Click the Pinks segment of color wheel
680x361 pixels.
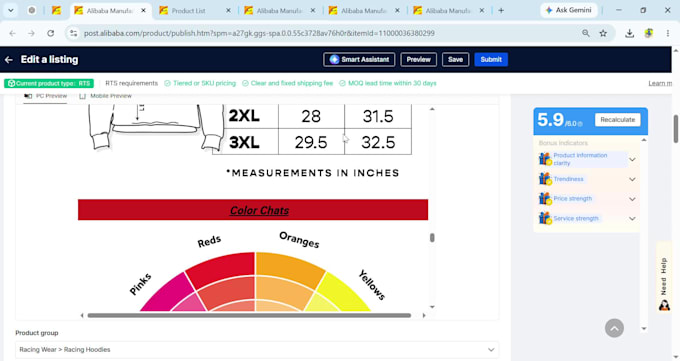coord(168,293)
